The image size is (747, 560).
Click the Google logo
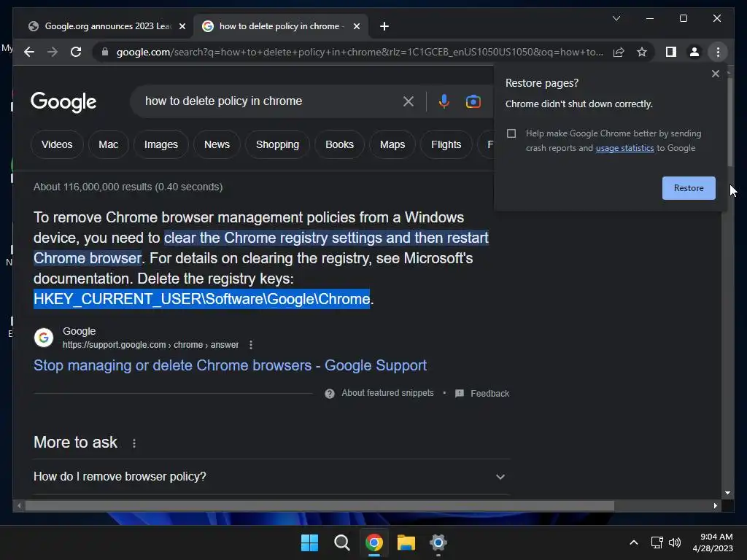click(x=63, y=101)
